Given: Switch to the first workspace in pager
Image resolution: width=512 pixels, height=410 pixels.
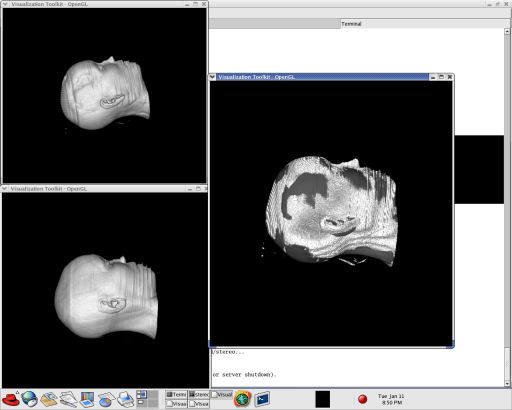Looking at the screenshot, I should click(x=142, y=395).
